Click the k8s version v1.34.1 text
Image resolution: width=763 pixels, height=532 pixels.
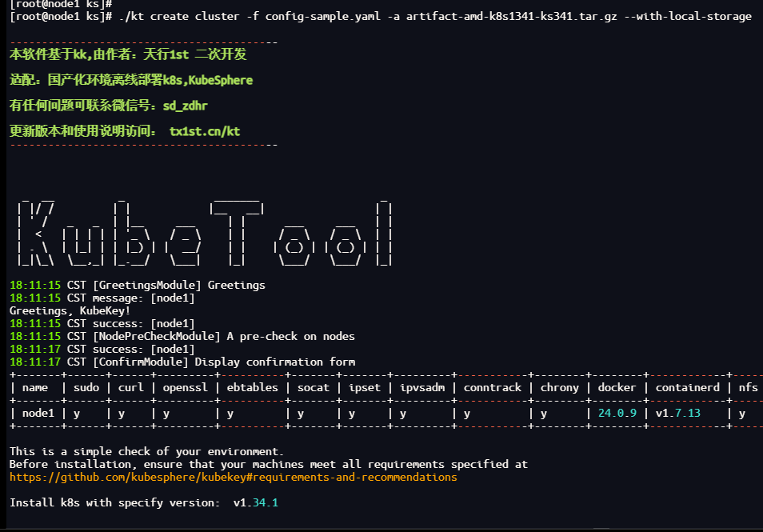255,502
